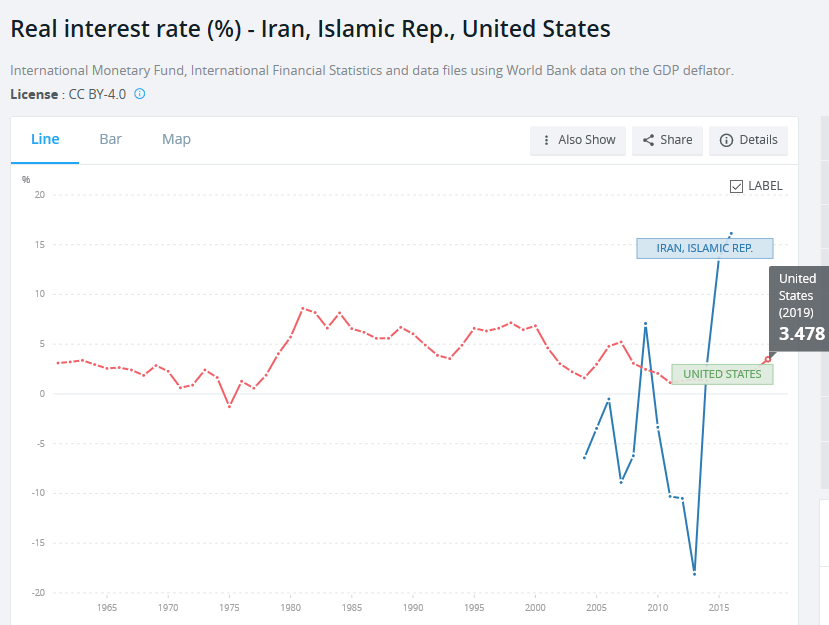Click the United States series label
829x625 pixels.
722,374
